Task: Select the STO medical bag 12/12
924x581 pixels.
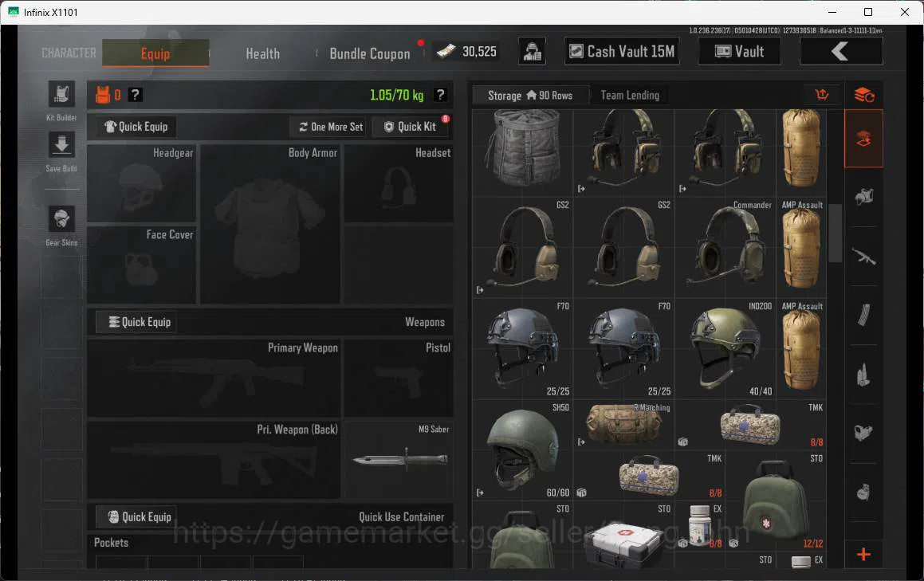Action: click(x=776, y=501)
